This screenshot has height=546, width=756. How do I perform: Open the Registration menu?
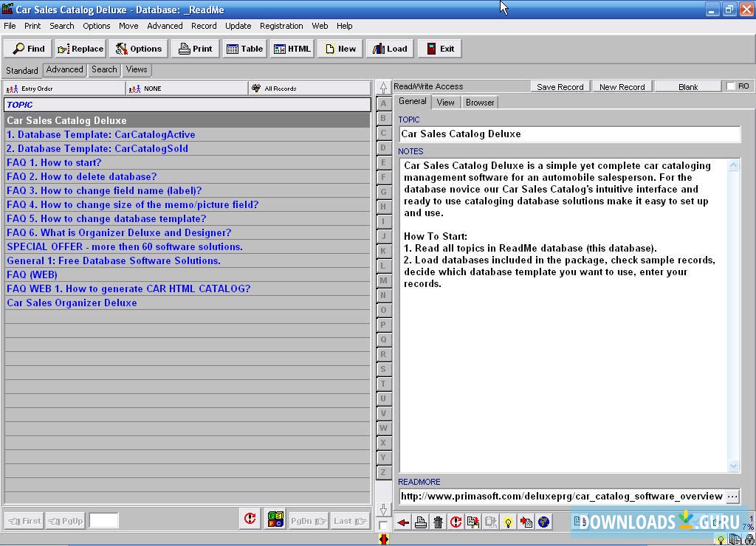[281, 26]
